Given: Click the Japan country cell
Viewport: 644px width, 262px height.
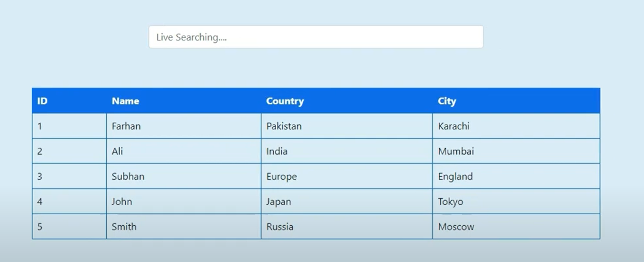Looking at the screenshot, I should pos(347,201).
